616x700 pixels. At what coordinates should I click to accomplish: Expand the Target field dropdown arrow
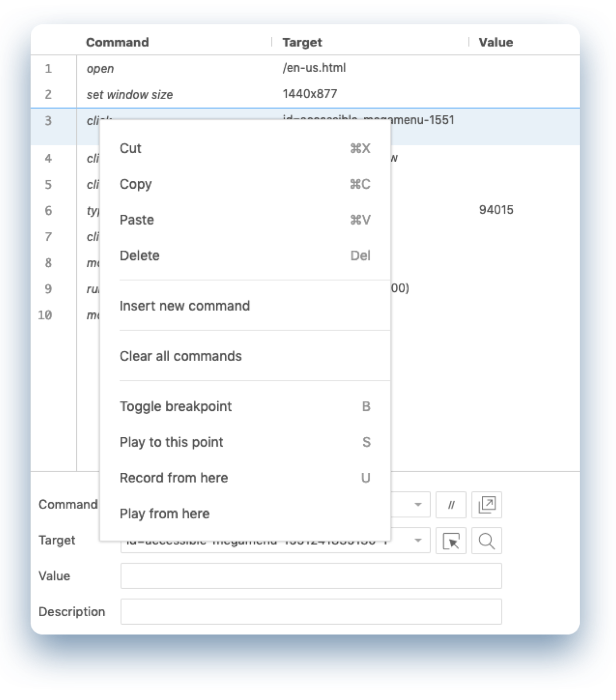point(417,541)
